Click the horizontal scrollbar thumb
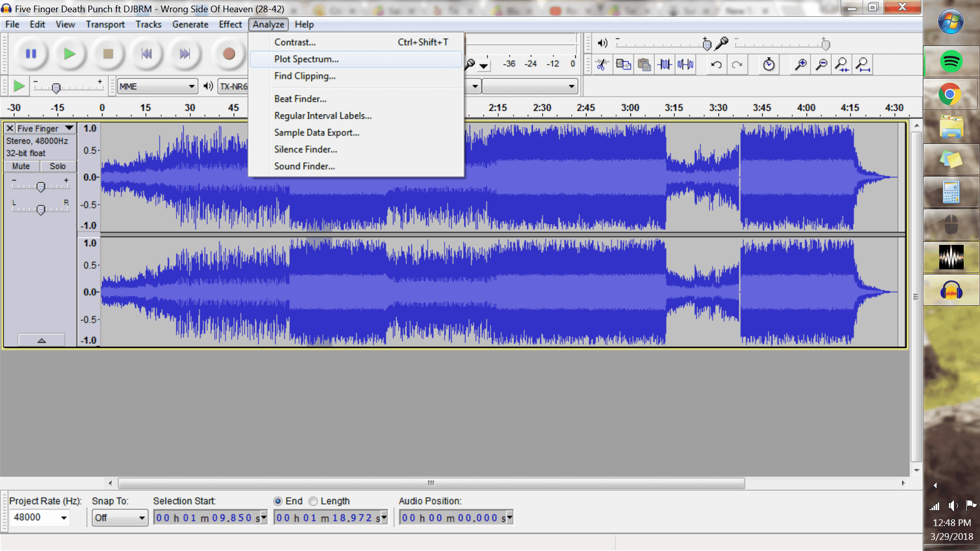The height and width of the screenshot is (551, 980). (431, 483)
